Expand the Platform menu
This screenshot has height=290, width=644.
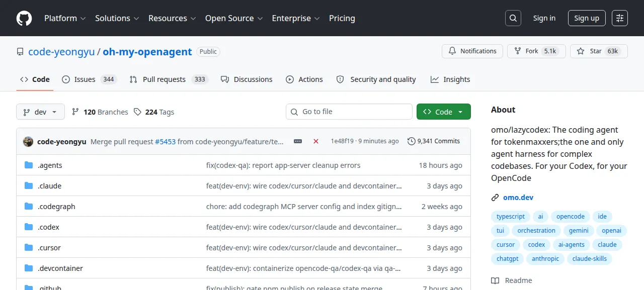[x=65, y=18]
